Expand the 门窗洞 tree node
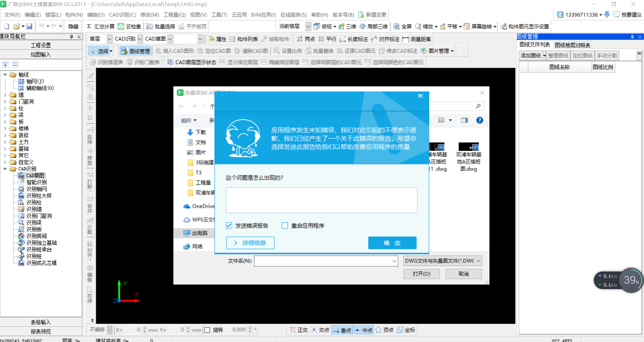Screen dimensions: 644x342 tap(5, 102)
